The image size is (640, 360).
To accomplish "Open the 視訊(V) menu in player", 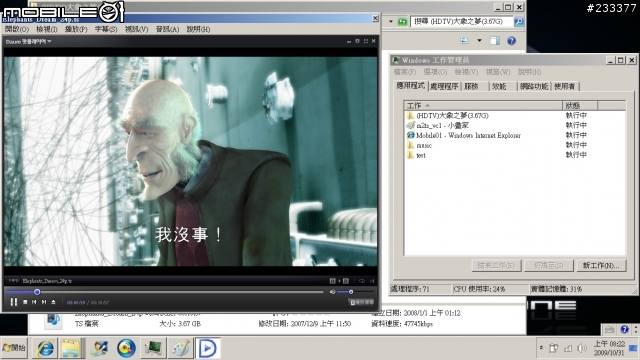I will point(136,29).
